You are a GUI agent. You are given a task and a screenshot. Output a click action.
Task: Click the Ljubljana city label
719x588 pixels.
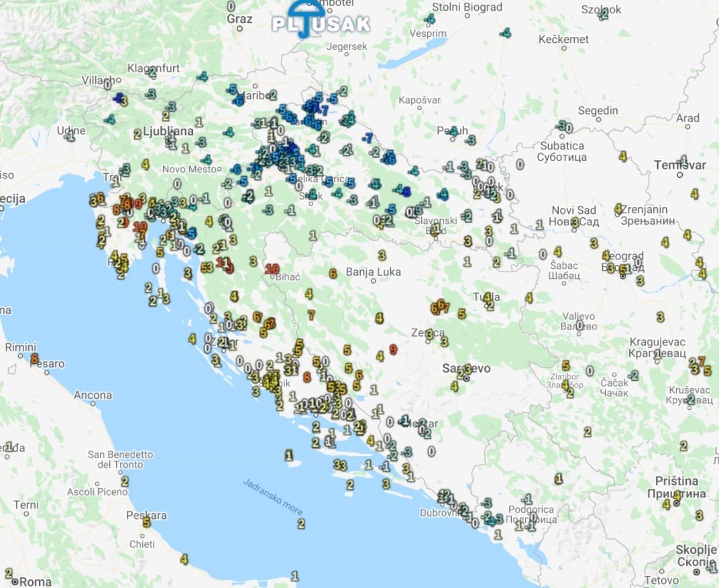(x=168, y=129)
